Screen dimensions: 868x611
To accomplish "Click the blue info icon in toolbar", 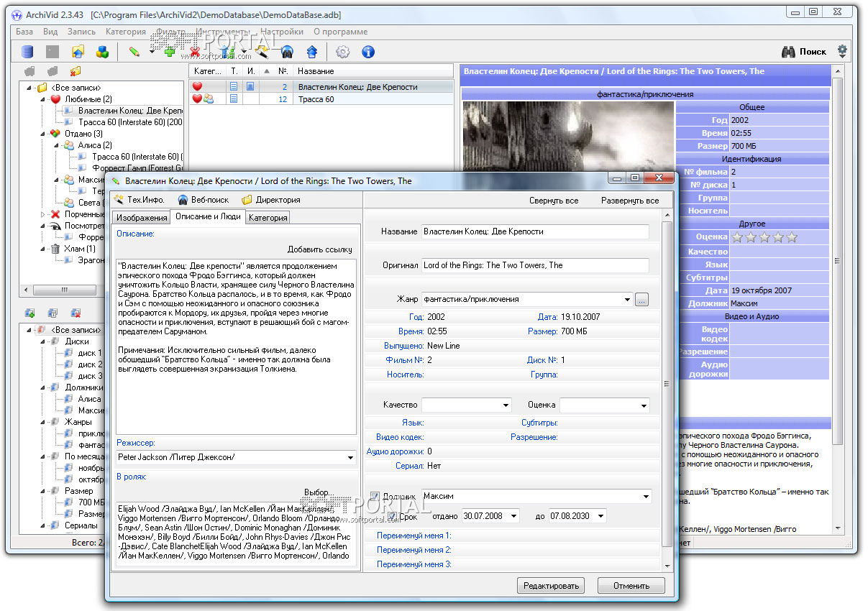I will [x=367, y=52].
